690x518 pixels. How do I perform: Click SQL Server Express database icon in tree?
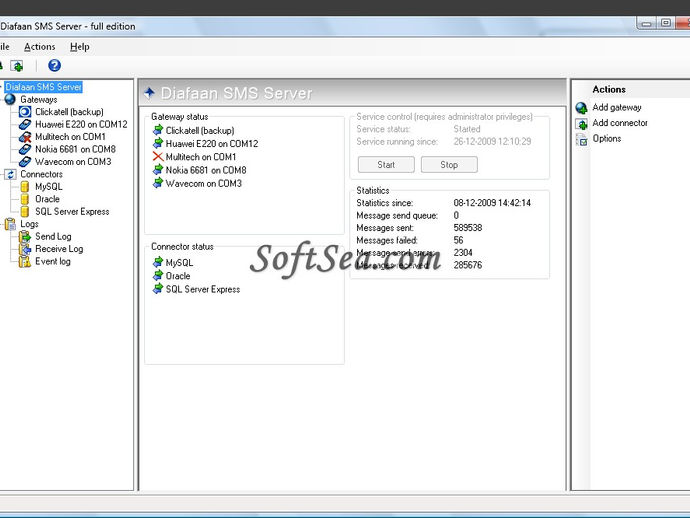25,212
